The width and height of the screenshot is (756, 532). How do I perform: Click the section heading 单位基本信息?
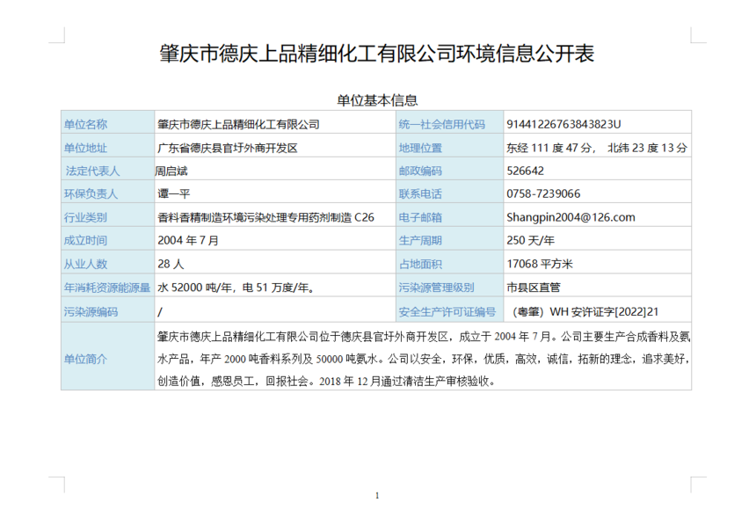point(377,100)
